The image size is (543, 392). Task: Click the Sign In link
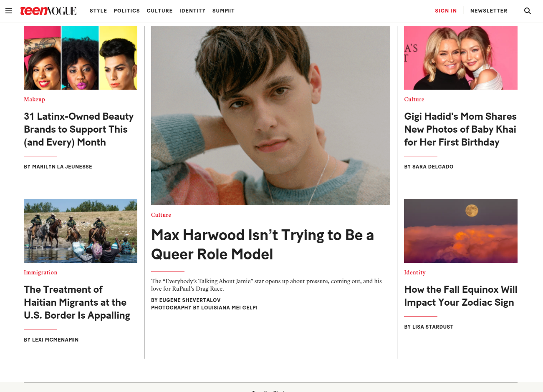click(446, 11)
